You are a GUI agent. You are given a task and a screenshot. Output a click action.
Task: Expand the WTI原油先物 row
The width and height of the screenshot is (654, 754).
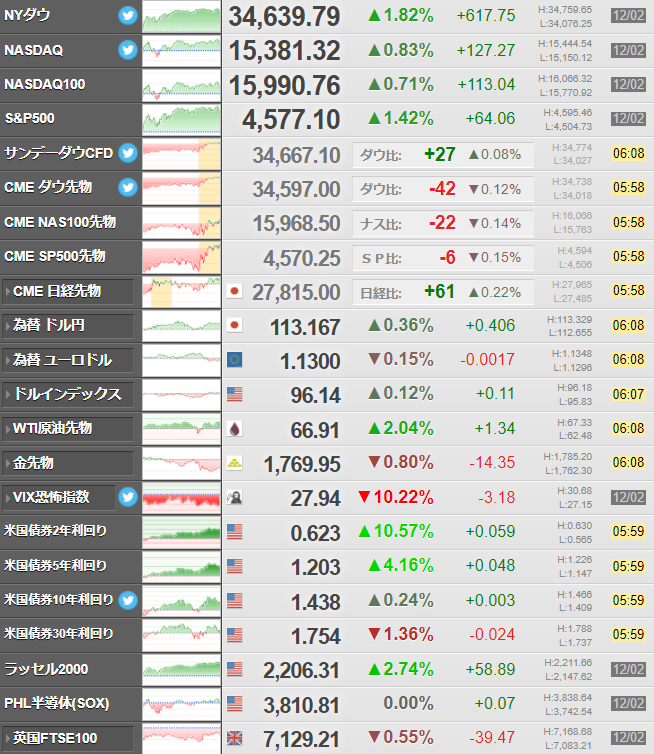tap(68, 429)
